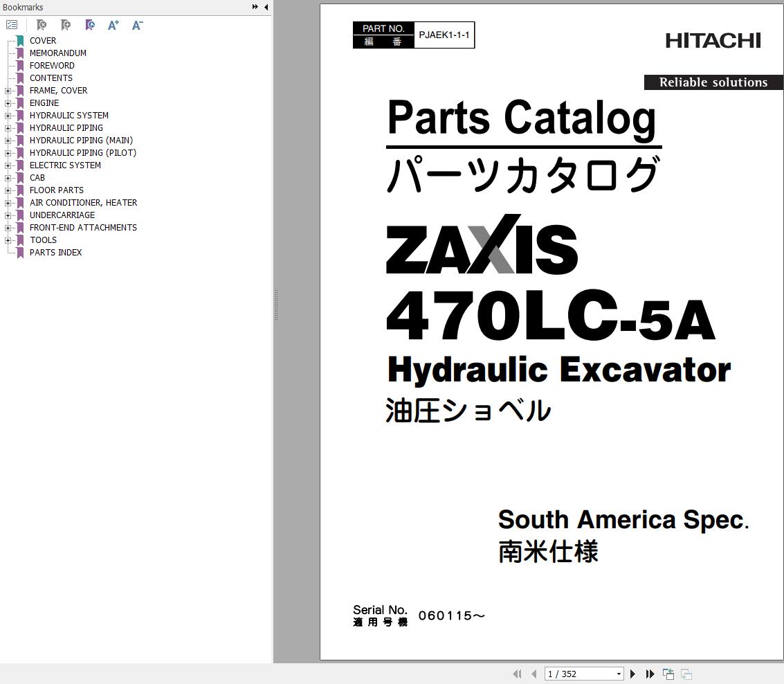
Task: Select the HYDRAULIC PIPING (PILOT) label
Action: 82,153
